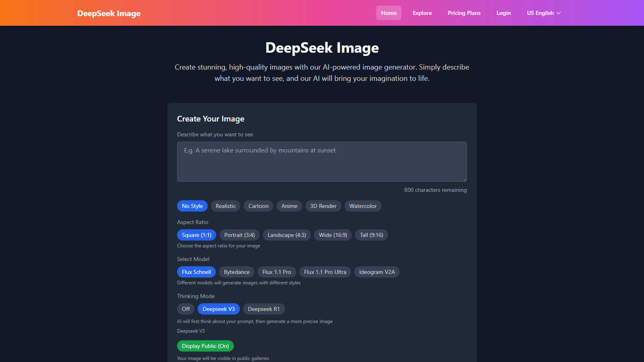Select the Bytedance model

tap(237, 272)
